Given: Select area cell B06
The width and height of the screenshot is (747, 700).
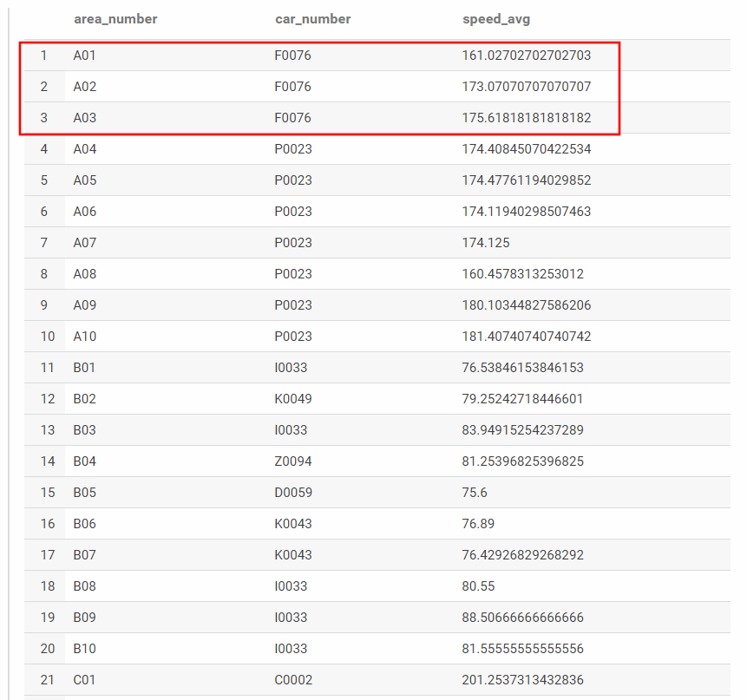Looking at the screenshot, I should [x=85, y=524].
